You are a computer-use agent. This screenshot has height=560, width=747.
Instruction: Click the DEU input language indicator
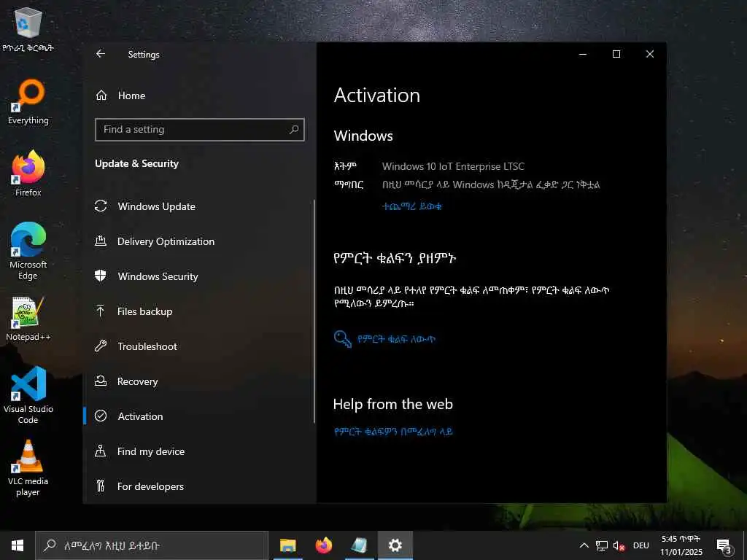pyautogui.click(x=641, y=545)
